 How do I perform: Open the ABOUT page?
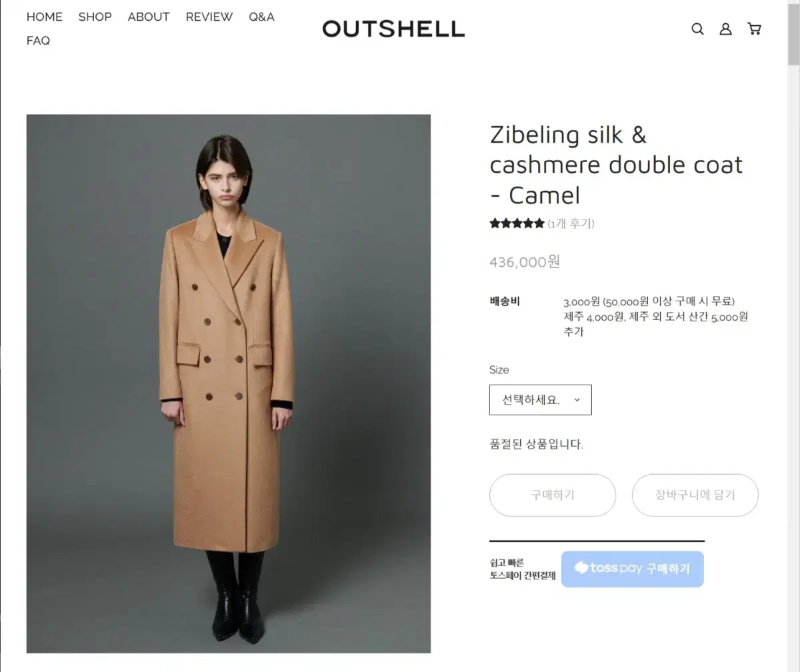pos(149,17)
